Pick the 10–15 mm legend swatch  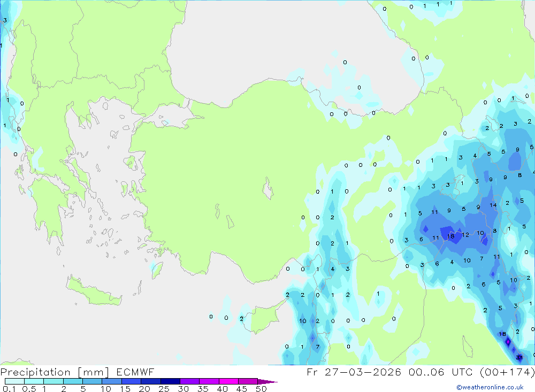[x=112, y=381]
